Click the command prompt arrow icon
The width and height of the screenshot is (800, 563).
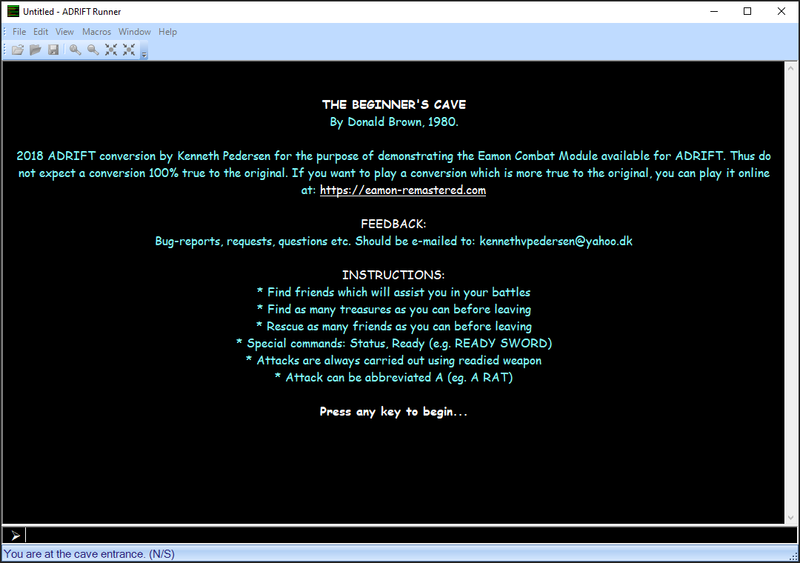click(15, 535)
